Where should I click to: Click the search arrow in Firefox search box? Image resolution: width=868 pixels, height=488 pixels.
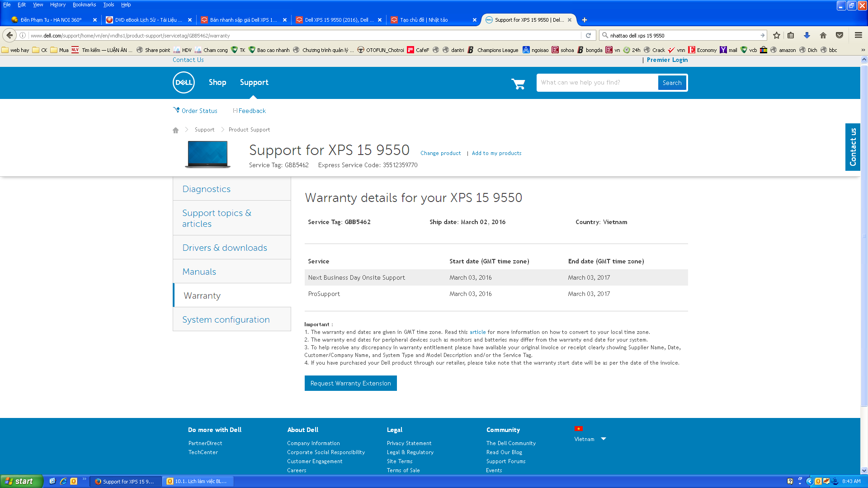pyautogui.click(x=763, y=35)
